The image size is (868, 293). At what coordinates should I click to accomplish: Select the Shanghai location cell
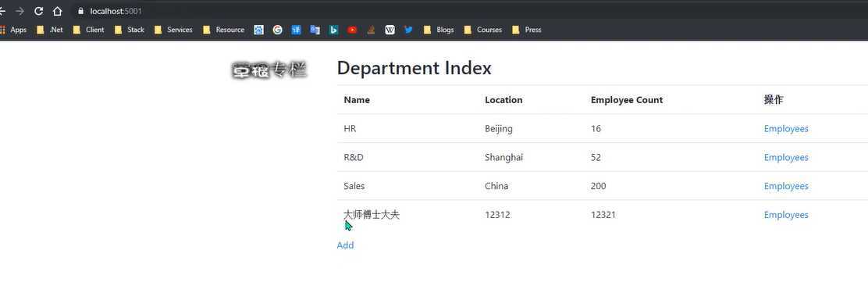pos(503,158)
